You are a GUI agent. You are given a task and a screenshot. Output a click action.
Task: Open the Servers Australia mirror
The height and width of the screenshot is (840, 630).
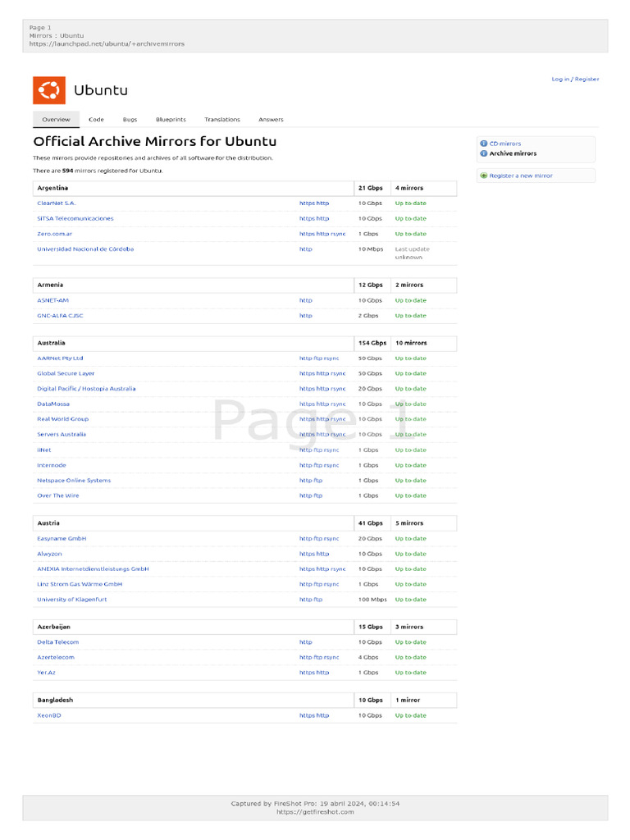[x=62, y=435]
